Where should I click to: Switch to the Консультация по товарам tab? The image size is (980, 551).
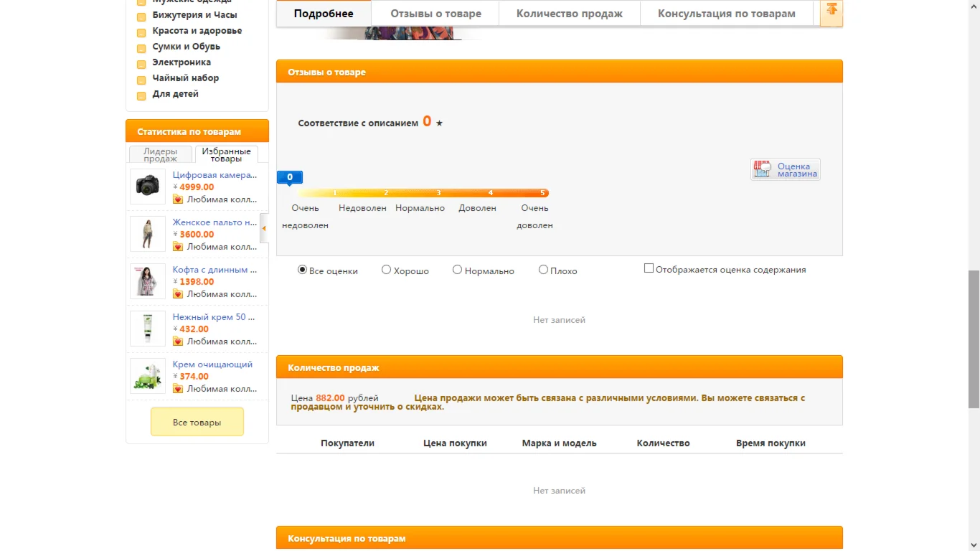pyautogui.click(x=726, y=14)
